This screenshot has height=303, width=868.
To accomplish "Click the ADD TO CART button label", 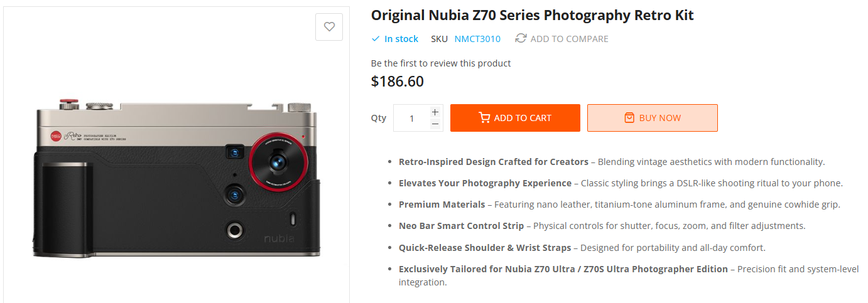I will (x=523, y=118).
